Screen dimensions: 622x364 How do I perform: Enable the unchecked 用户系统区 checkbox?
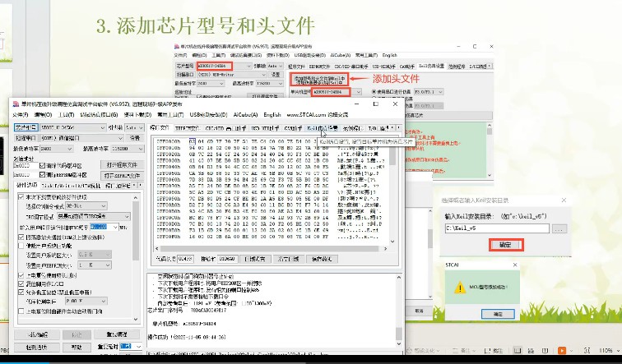21,246
